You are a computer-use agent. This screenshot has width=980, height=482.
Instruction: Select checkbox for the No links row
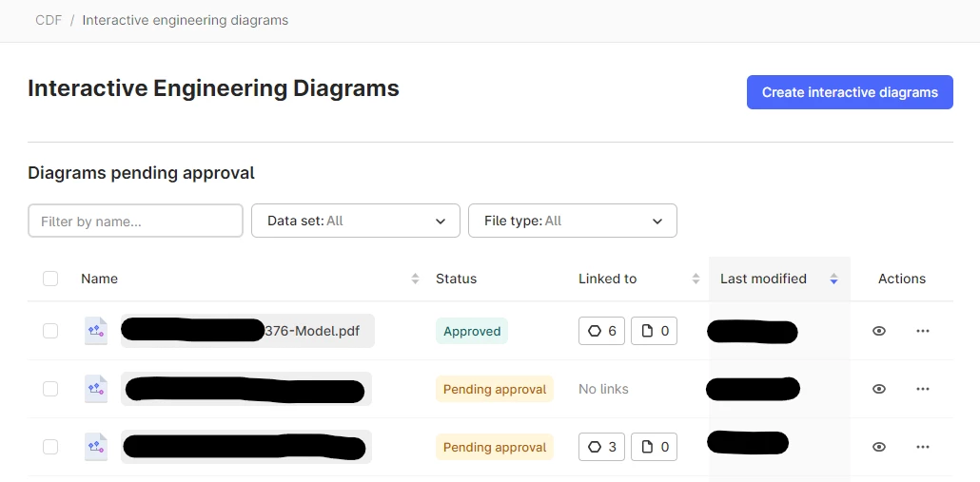pyautogui.click(x=50, y=389)
